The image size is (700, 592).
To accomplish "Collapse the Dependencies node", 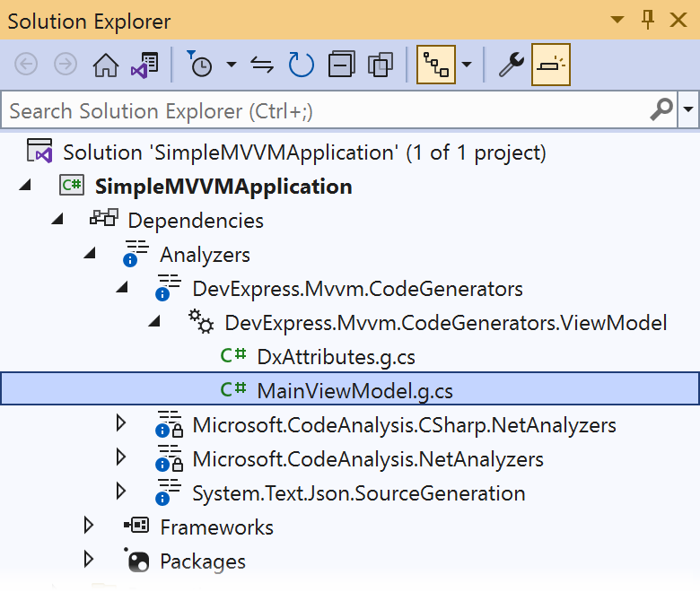I will click(x=57, y=219).
